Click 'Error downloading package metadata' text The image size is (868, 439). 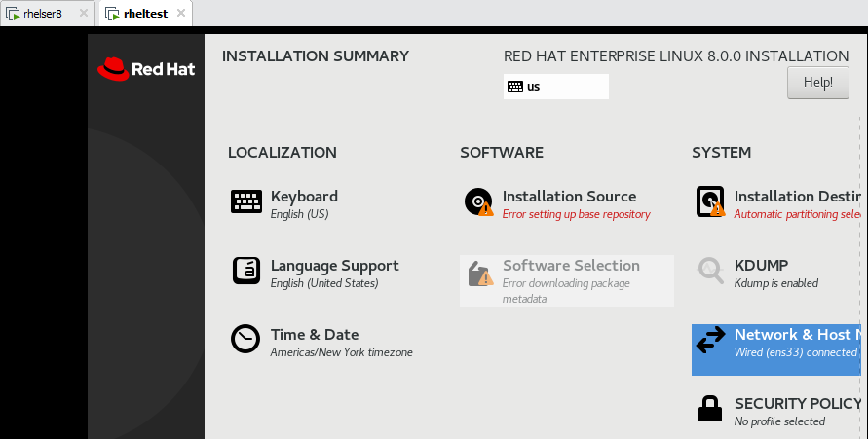point(566,291)
